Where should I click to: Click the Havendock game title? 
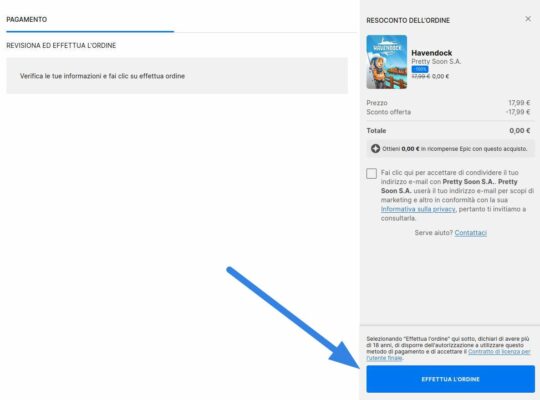point(432,53)
